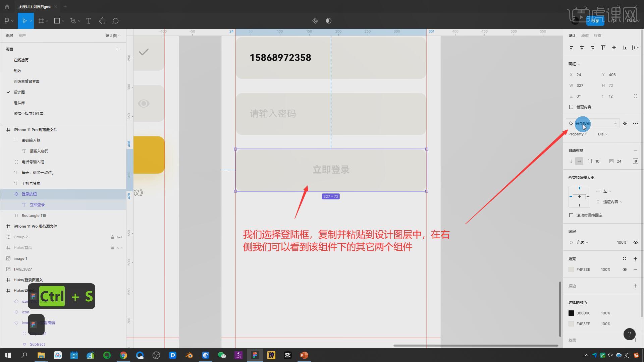Select the Pen tool
The height and width of the screenshot is (362, 644).
(x=73, y=21)
